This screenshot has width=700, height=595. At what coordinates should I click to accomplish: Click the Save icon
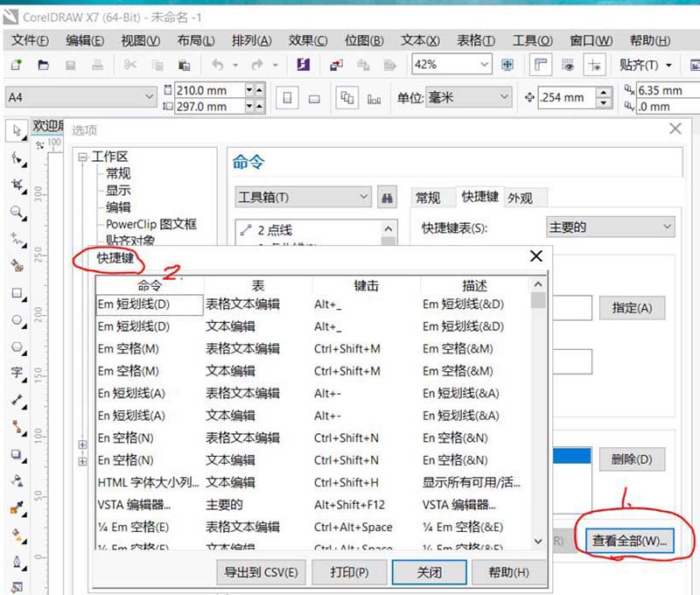[x=71, y=65]
